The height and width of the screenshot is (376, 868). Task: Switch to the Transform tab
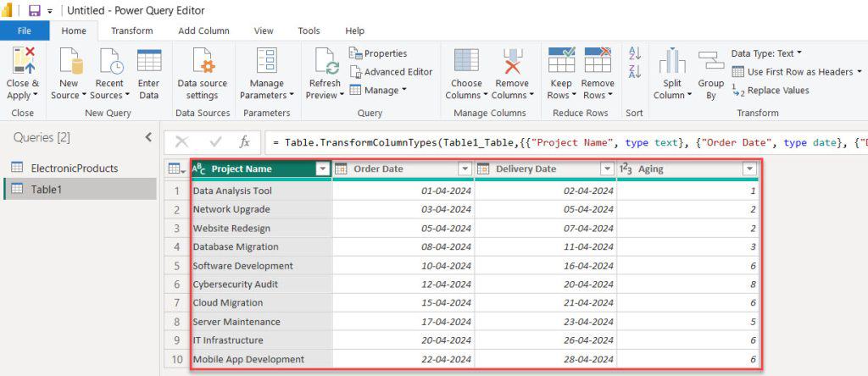[131, 31]
